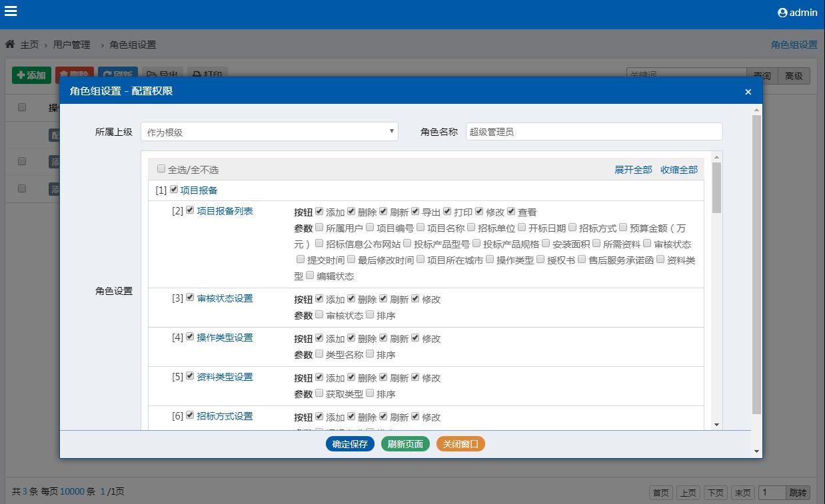Click 角色组设置 link at top right
This screenshot has width=825, height=504.
click(794, 45)
